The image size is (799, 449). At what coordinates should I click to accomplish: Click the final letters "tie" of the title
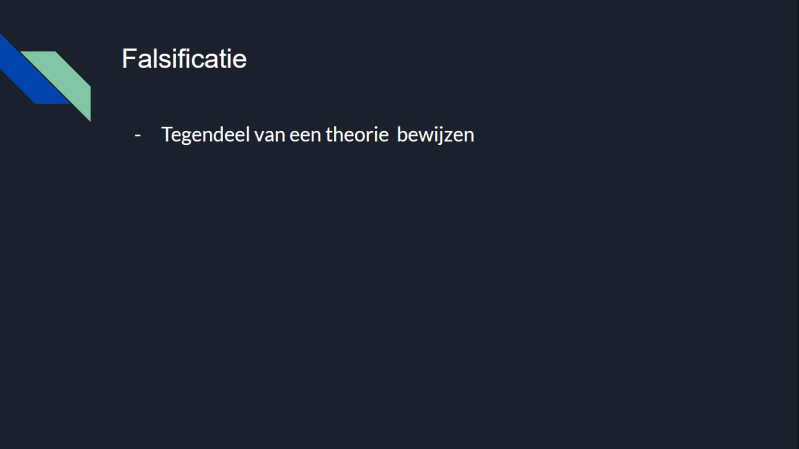point(234,59)
